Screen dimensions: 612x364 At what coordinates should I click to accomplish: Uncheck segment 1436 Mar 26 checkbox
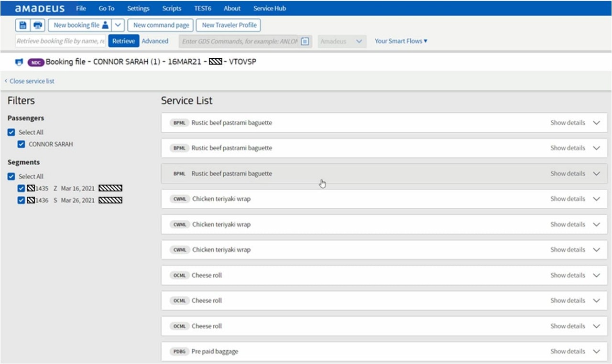(21, 201)
